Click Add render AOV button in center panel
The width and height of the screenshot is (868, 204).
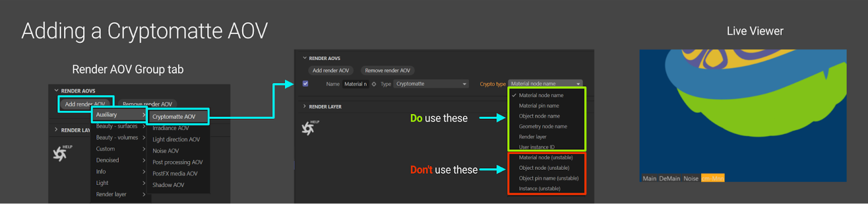(x=331, y=71)
